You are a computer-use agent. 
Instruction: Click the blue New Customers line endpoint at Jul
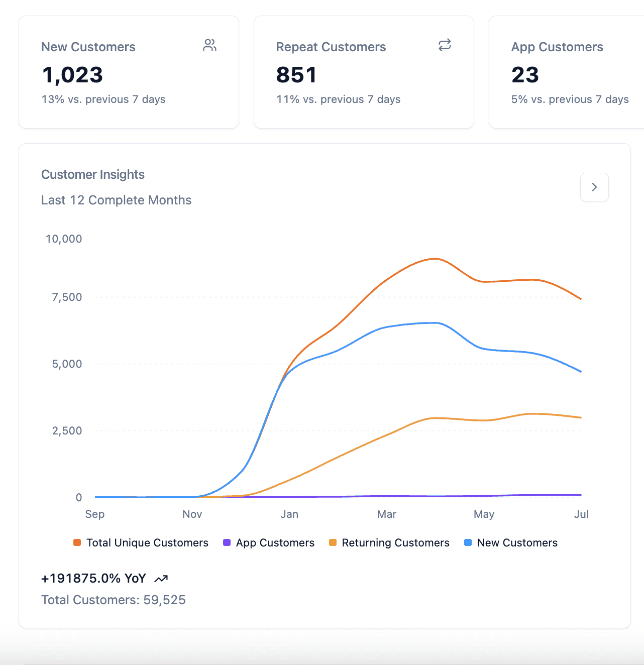pyautogui.click(x=581, y=372)
